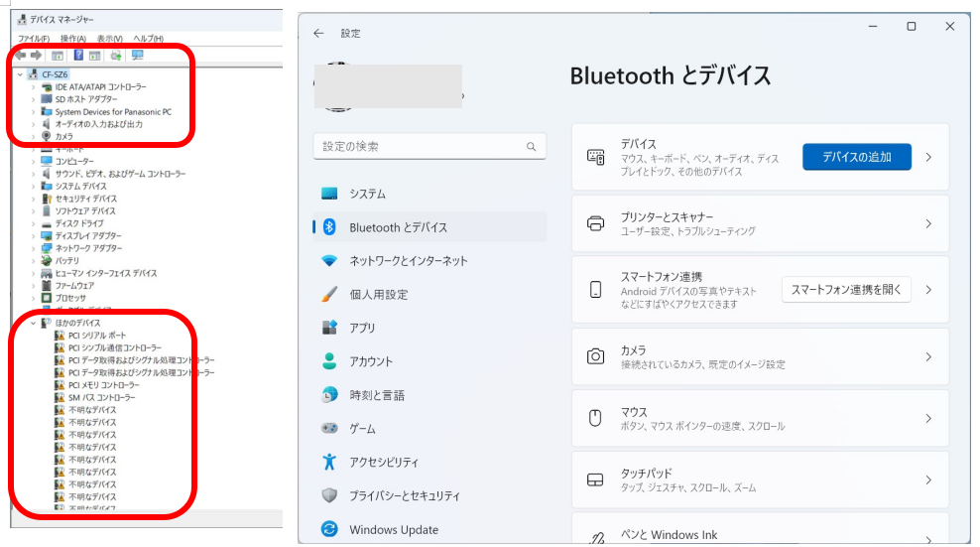The width and height of the screenshot is (980, 547).
Task: Click the chevron on the スマートフォン連携 card
Action: coord(928,290)
